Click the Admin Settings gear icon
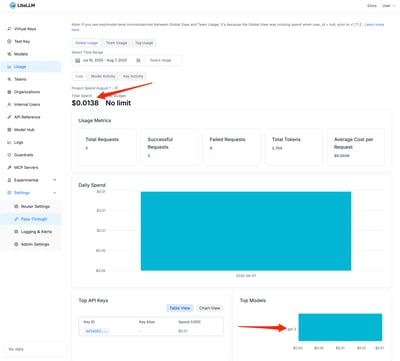 16,244
